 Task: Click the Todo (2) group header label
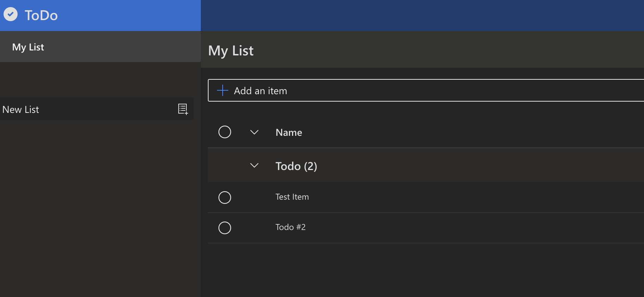(296, 166)
